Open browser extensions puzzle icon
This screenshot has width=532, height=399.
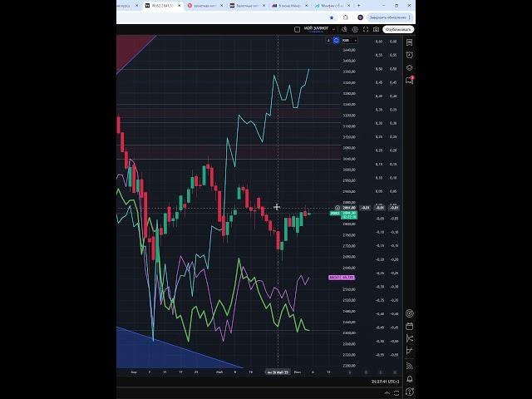pyautogui.click(x=346, y=17)
